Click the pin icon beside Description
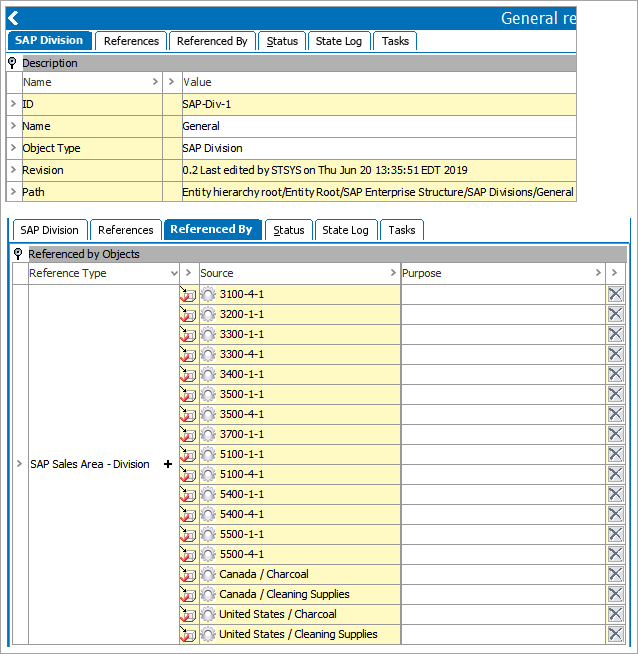The width and height of the screenshot is (638, 654). coord(12,63)
